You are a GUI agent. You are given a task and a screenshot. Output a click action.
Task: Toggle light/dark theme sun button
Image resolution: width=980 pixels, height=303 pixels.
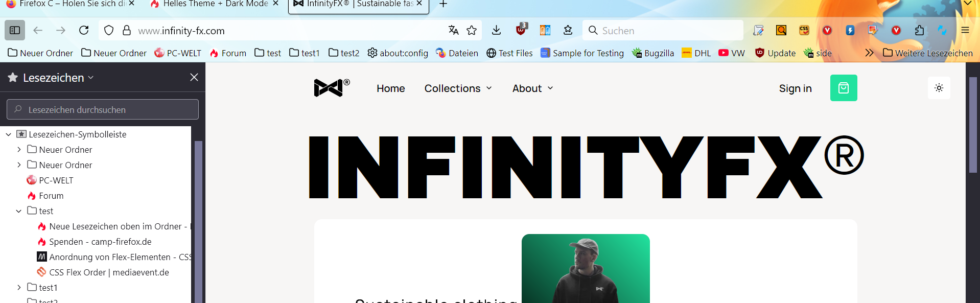click(x=939, y=88)
